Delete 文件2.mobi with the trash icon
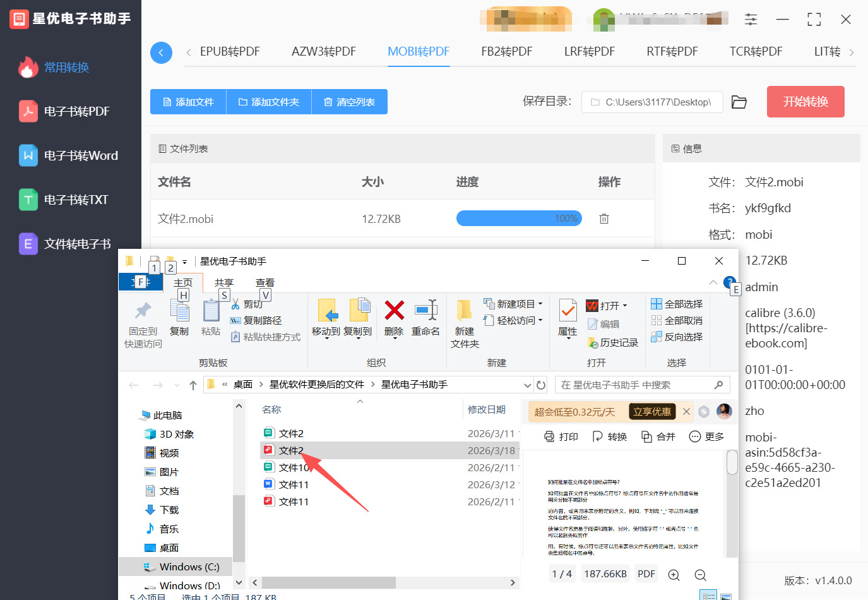The height and width of the screenshot is (600, 868). (x=603, y=218)
